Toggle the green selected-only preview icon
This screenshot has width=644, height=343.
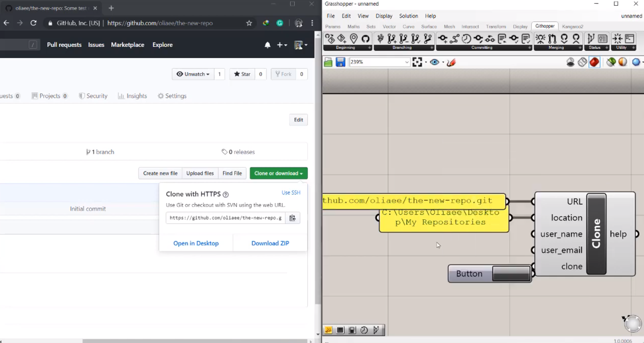point(611,62)
